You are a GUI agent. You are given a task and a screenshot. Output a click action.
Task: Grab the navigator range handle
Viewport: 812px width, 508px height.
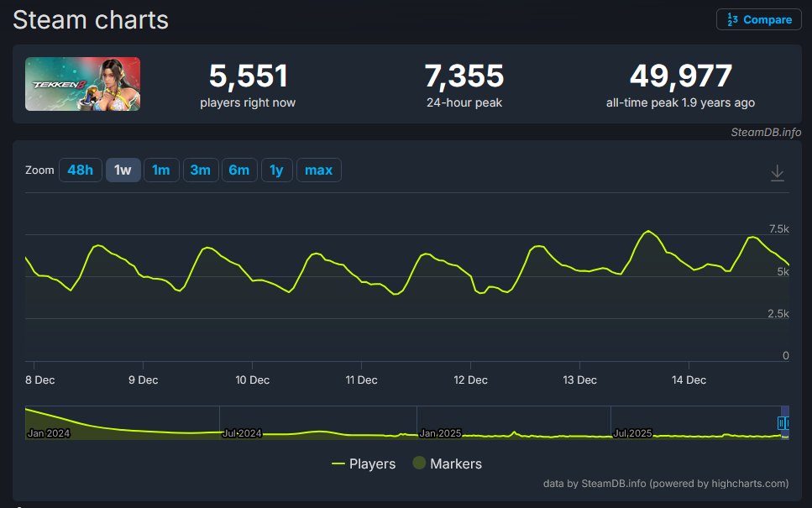point(781,423)
